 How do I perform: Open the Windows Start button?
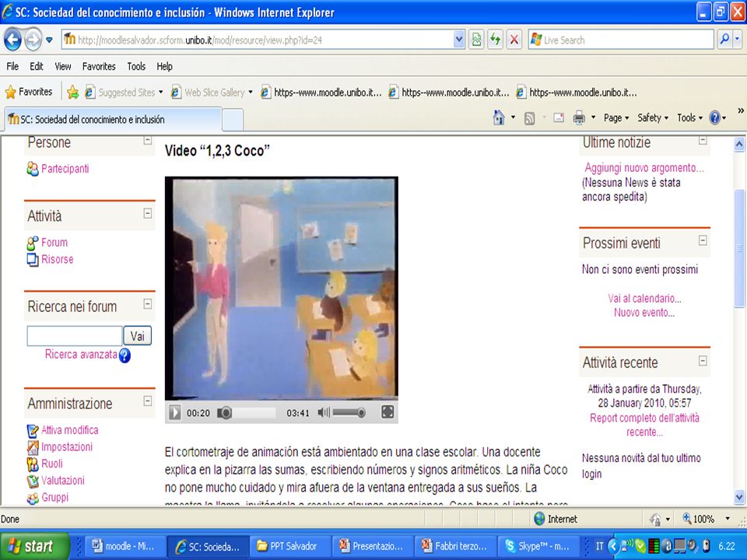pos(34,546)
